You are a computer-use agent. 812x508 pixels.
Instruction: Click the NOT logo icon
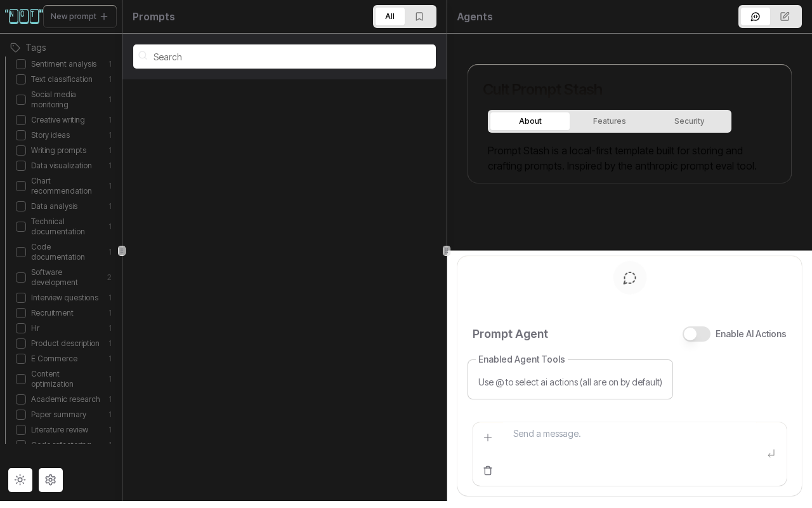point(24,17)
